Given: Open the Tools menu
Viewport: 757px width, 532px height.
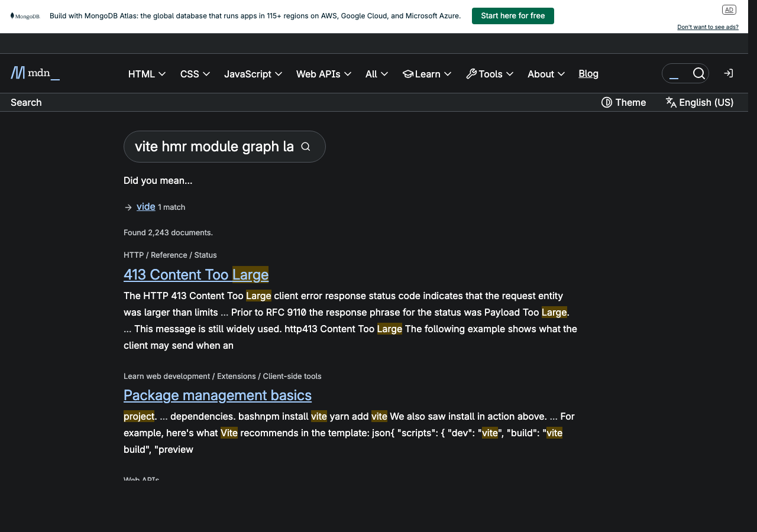Looking at the screenshot, I should tap(490, 74).
